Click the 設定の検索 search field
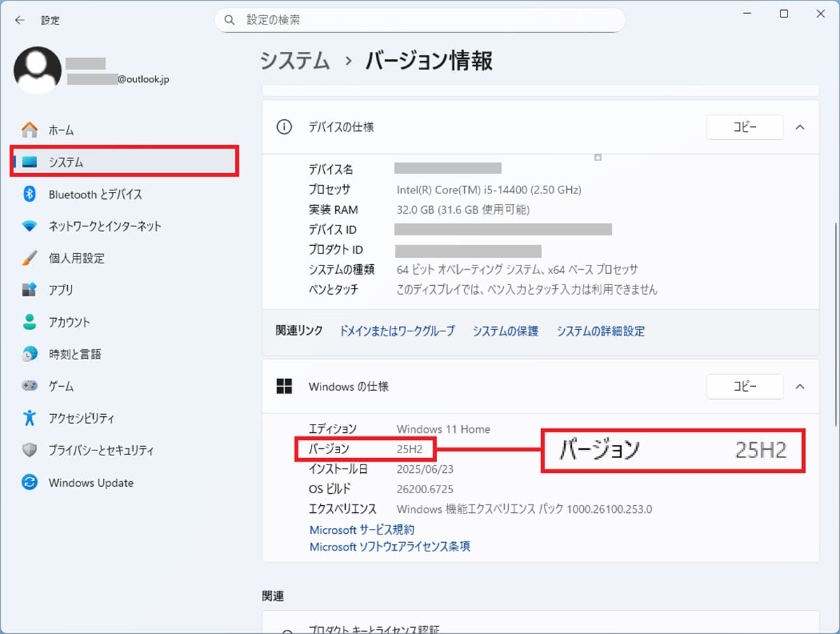This screenshot has height=634, width=840. [x=420, y=20]
